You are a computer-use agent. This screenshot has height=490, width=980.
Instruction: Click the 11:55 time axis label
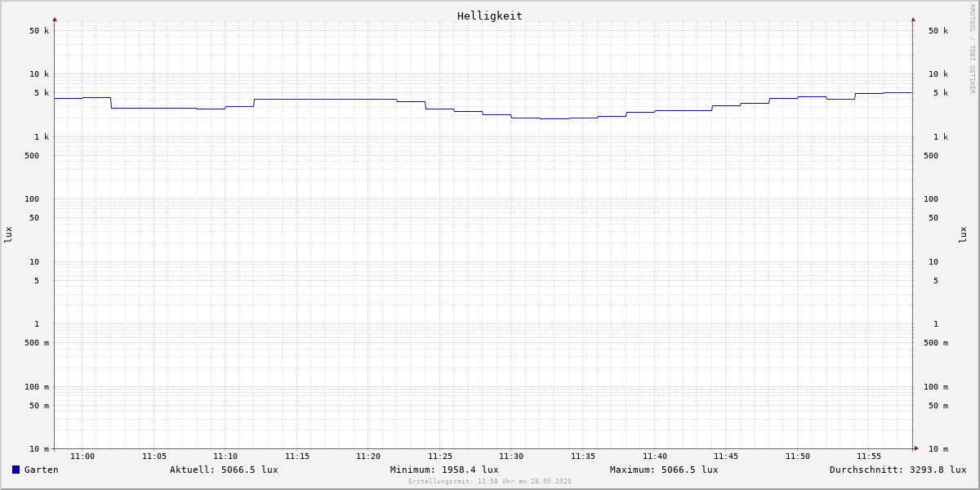pos(869,457)
